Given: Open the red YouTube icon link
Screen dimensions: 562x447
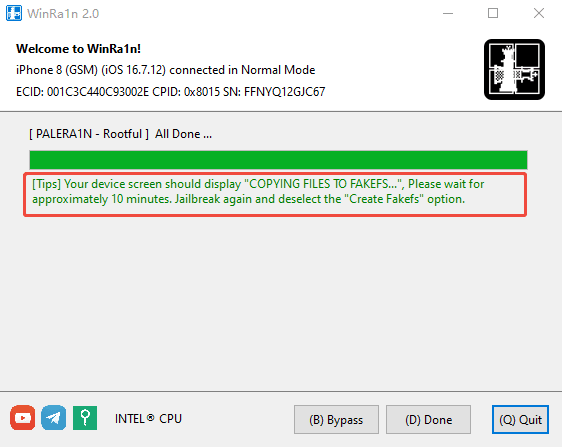Looking at the screenshot, I should pyautogui.click(x=23, y=418).
